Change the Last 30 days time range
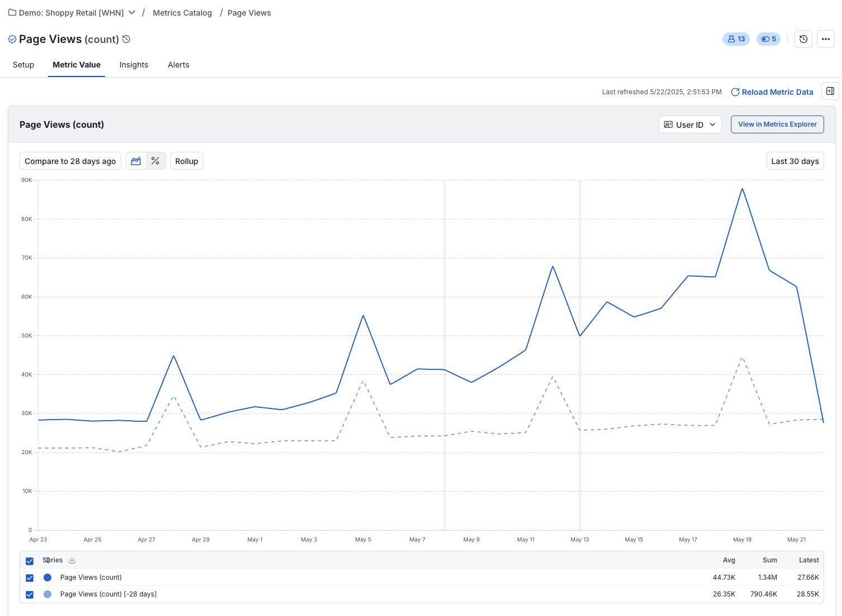Viewport: 842px width, 616px height. tap(795, 161)
